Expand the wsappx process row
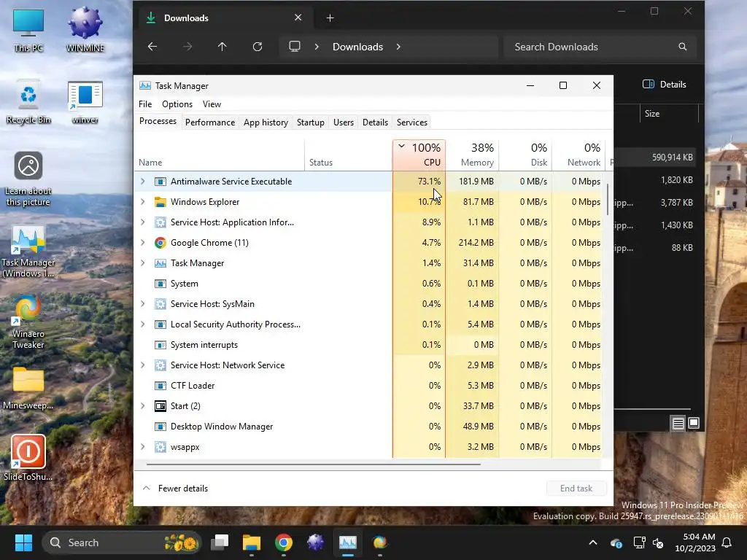Viewport: 747px width, 560px height. pos(142,447)
